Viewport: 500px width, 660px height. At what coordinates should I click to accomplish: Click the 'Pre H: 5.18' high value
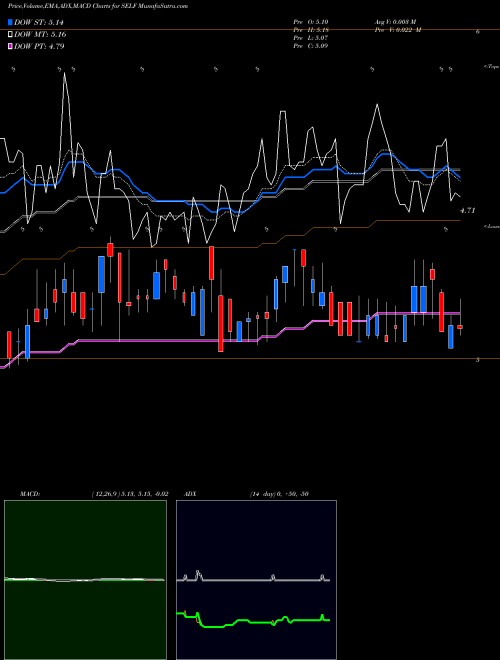(x=311, y=29)
